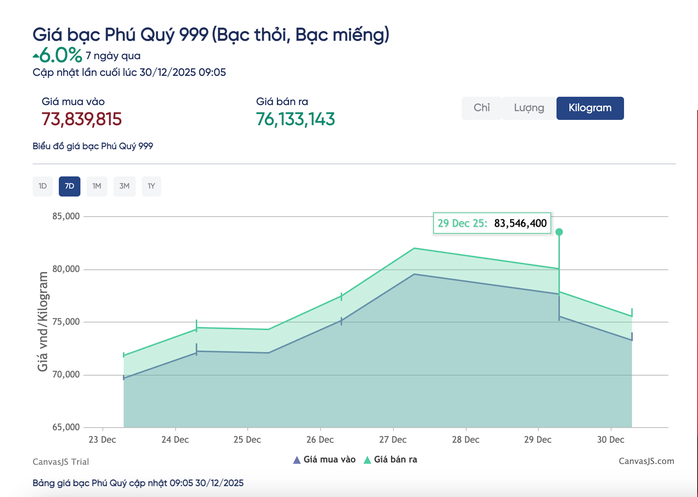This screenshot has width=698, height=497.
Task: Choose the Kilogram unit button
Action: (590, 108)
